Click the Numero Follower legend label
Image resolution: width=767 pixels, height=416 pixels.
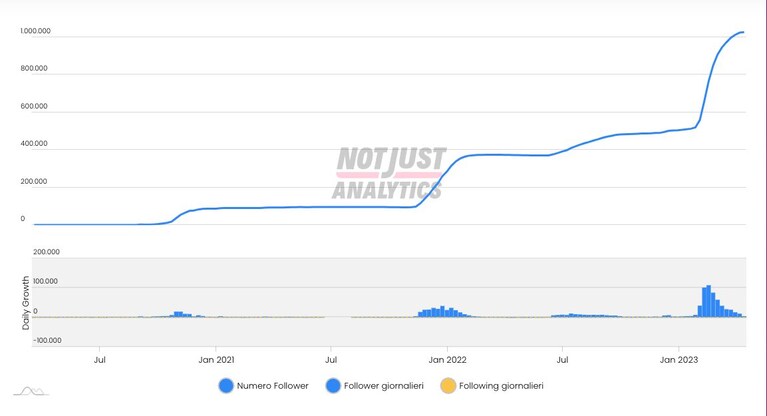coord(272,386)
